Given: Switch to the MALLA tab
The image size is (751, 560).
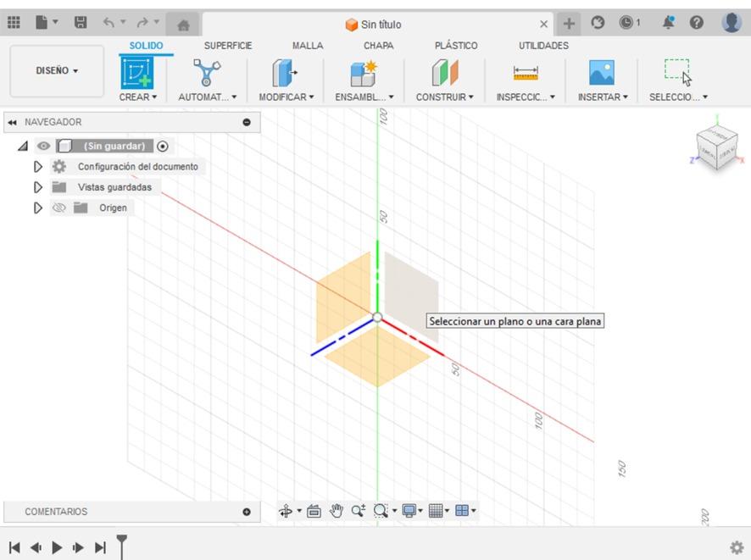Looking at the screenshot, I should pyautogui.click(x=308, y=46).
